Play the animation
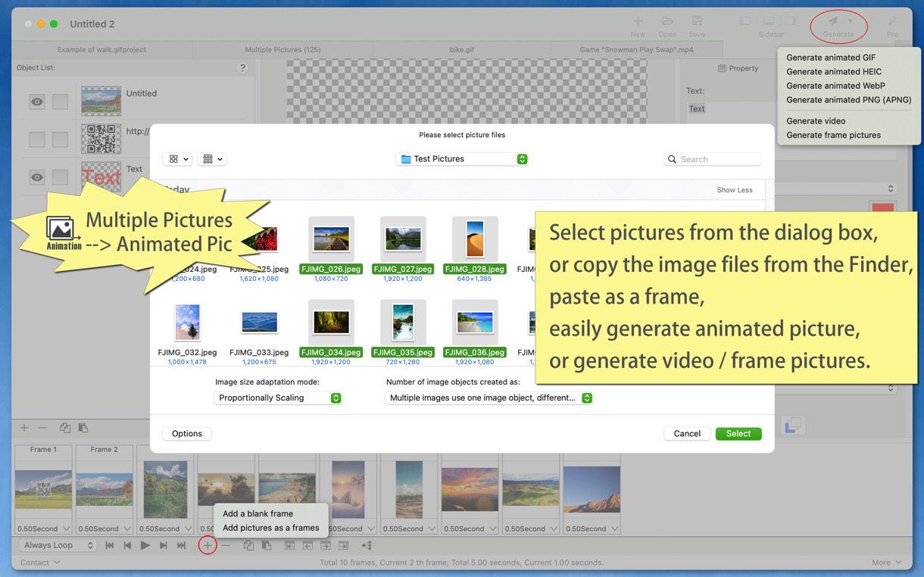 click(x=145, y=545)
